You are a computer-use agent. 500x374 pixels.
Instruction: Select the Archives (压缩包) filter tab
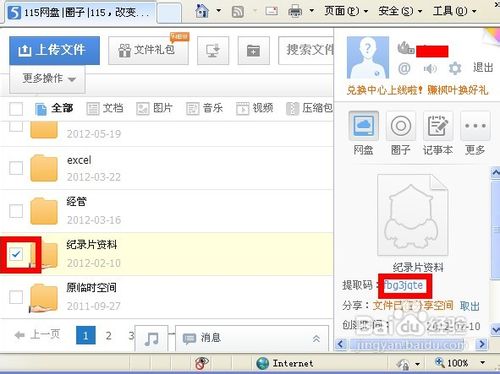309,108
